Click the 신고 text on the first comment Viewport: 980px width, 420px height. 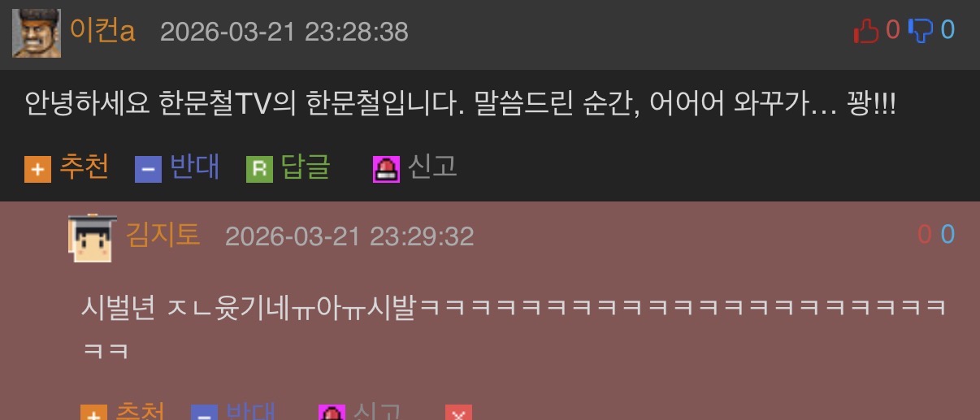coord(432,167)
